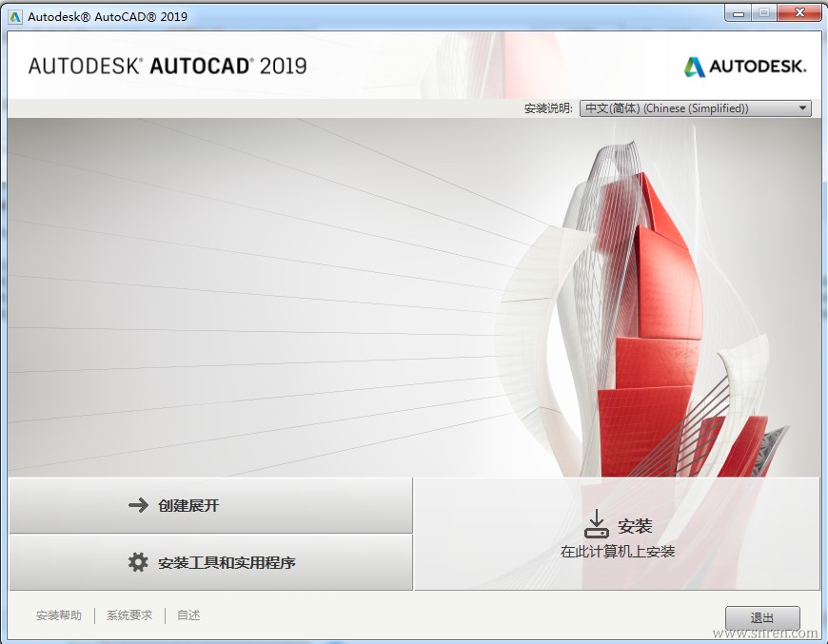Open the 系统要求 link
Viewport: 828px width, 644px height.
(x=129, y=615)
